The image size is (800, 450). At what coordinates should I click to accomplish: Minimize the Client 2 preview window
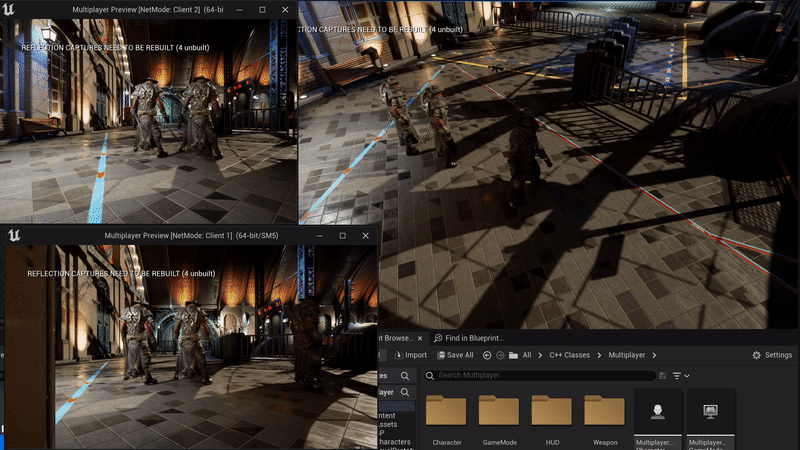[x=239, y=10]
